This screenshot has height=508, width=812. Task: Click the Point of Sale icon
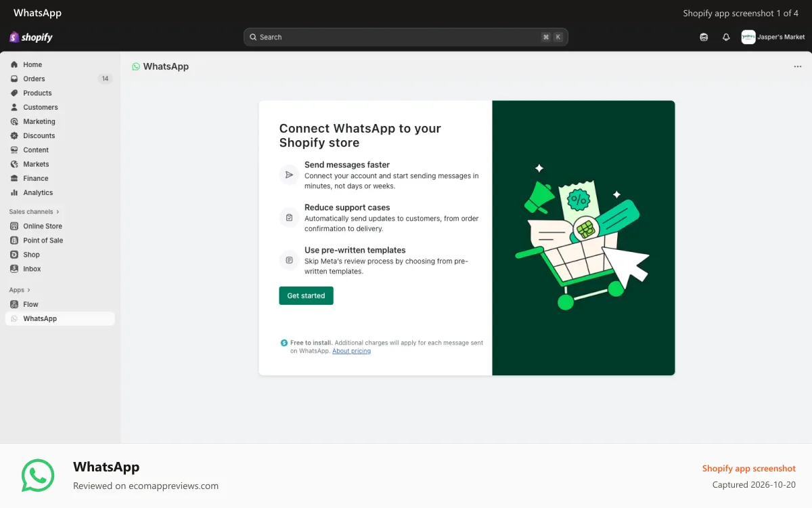[14, 240]
